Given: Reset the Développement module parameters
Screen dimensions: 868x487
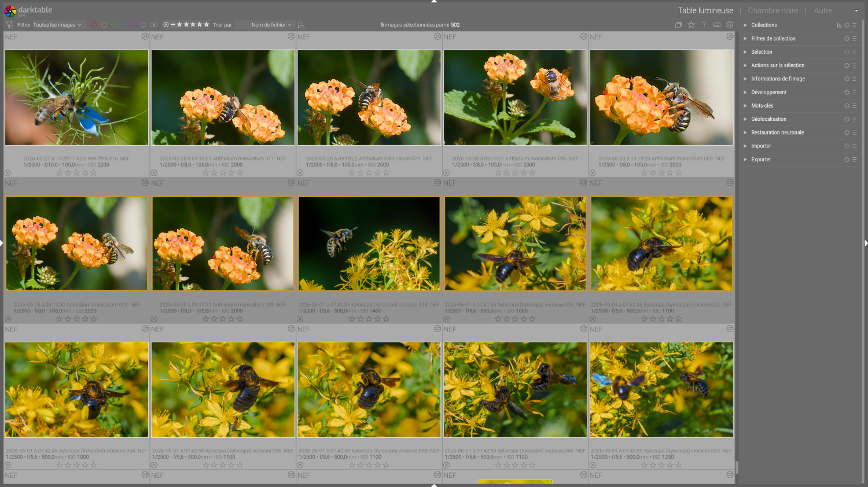Looking at the screenshot, I should (847, 93).
